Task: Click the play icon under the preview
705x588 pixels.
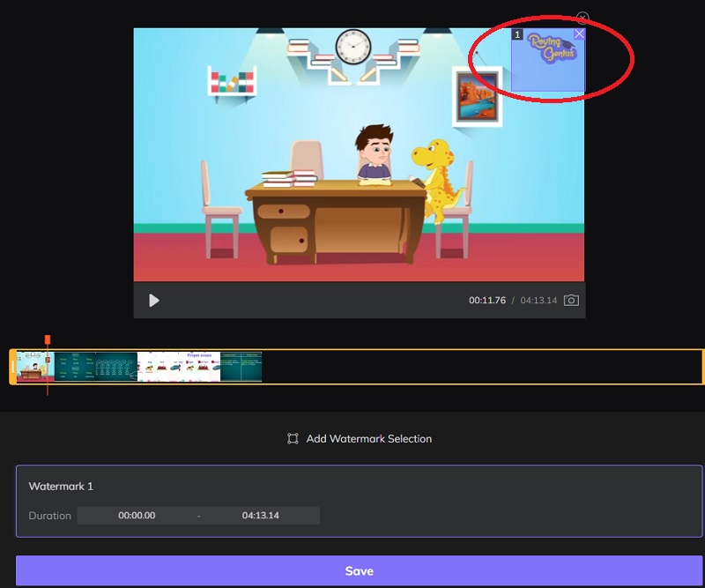Action: coord(152,300)
